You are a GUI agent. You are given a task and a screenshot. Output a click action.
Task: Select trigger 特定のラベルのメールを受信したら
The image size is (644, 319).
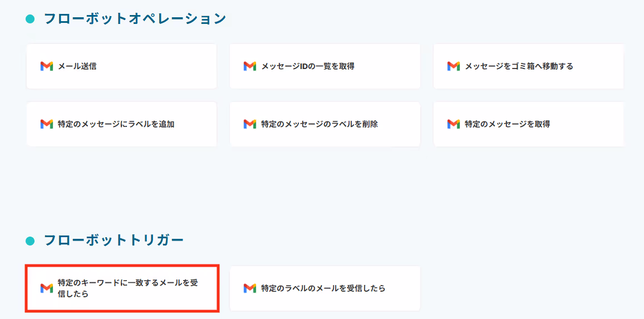[325, 288]
